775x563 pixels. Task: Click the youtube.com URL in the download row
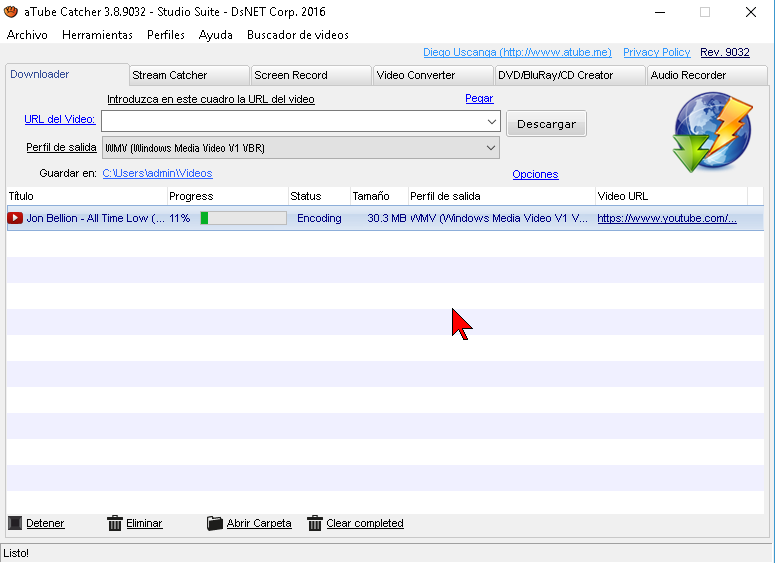(667, 218)
